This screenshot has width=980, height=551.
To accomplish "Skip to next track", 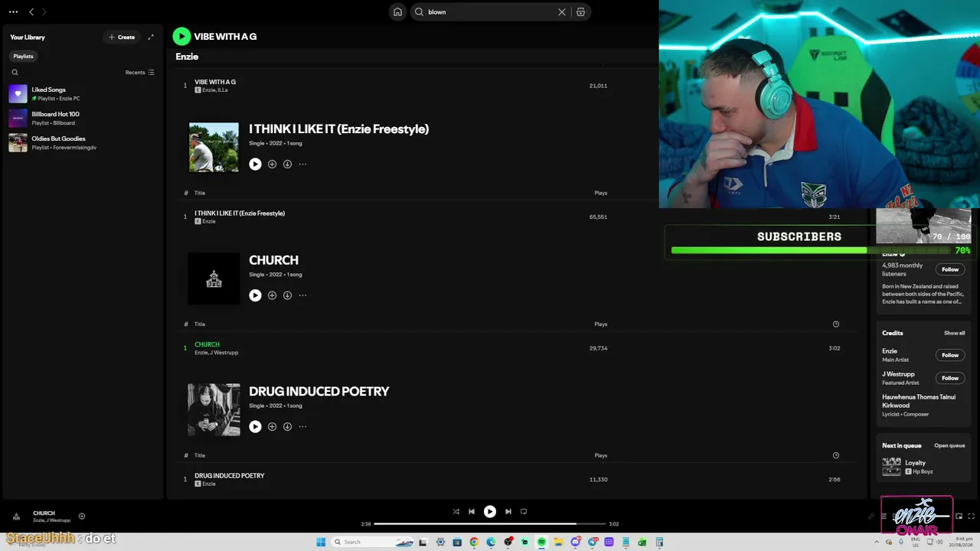I will point(508,512).
